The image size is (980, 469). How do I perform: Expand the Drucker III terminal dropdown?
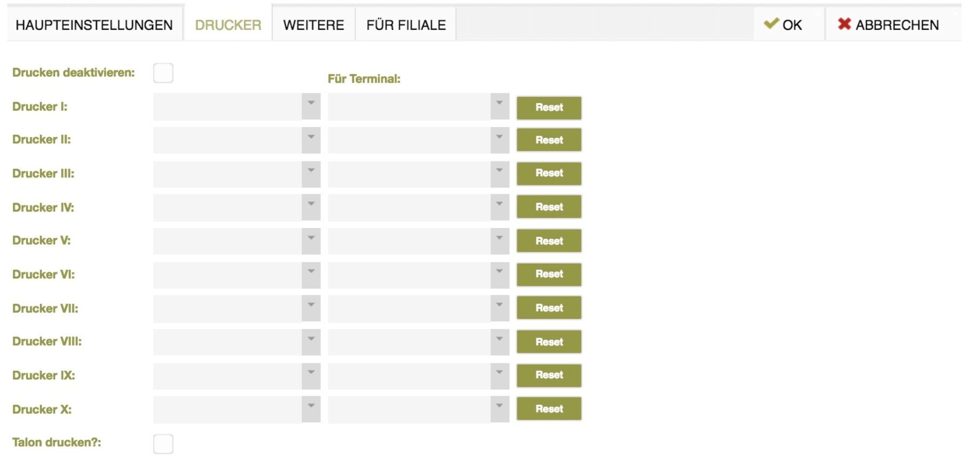point(500,174)
